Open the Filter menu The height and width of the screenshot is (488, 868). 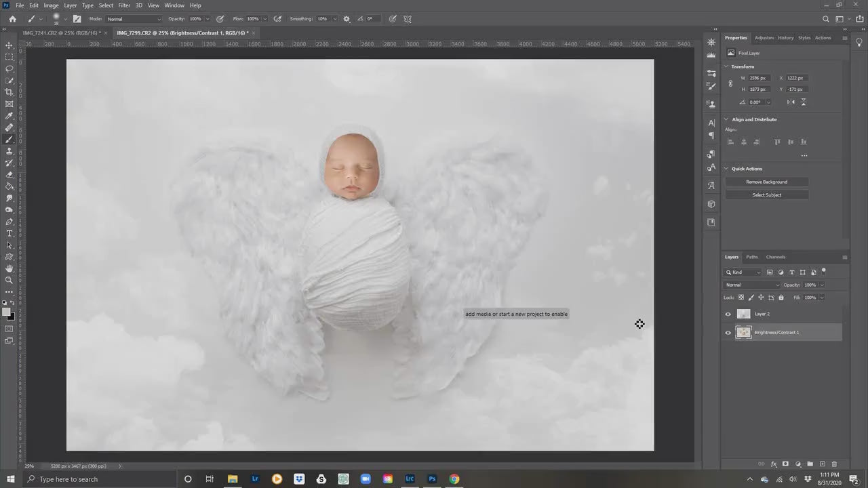coord(124,5)
